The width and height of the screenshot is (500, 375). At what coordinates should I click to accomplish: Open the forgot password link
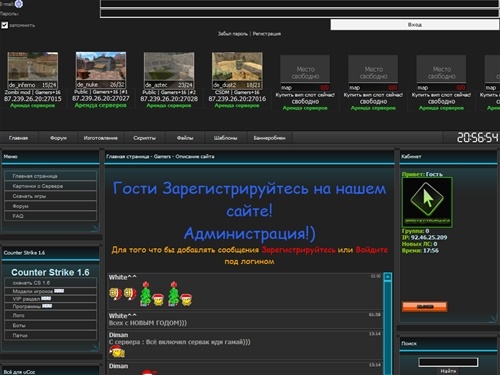[233, 34]
